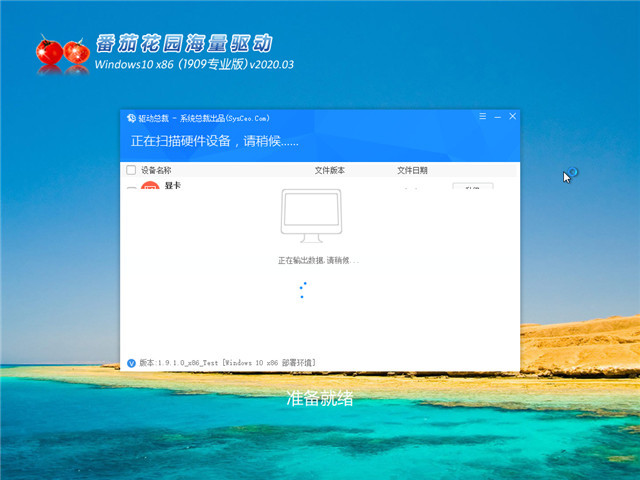Click the 正在输出数据 progress message
This screenshot has height=480, width=640.
click(x=318, y=260)
